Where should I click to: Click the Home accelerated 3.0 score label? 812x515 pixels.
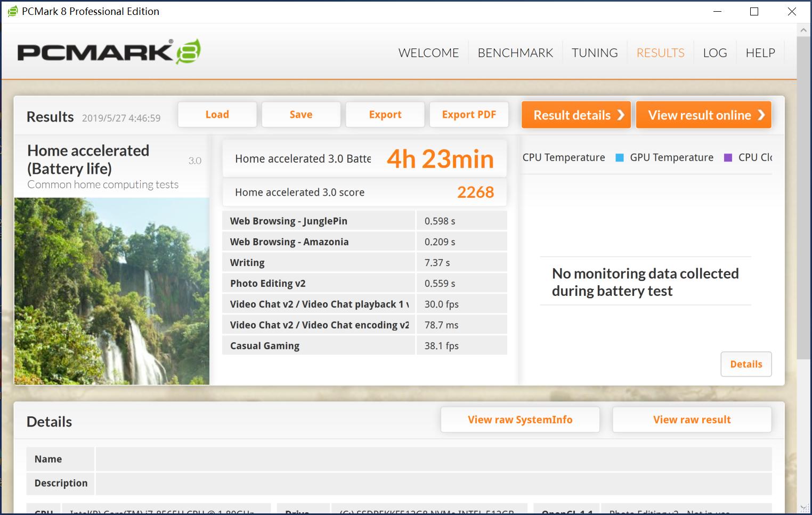coord(299,192)
